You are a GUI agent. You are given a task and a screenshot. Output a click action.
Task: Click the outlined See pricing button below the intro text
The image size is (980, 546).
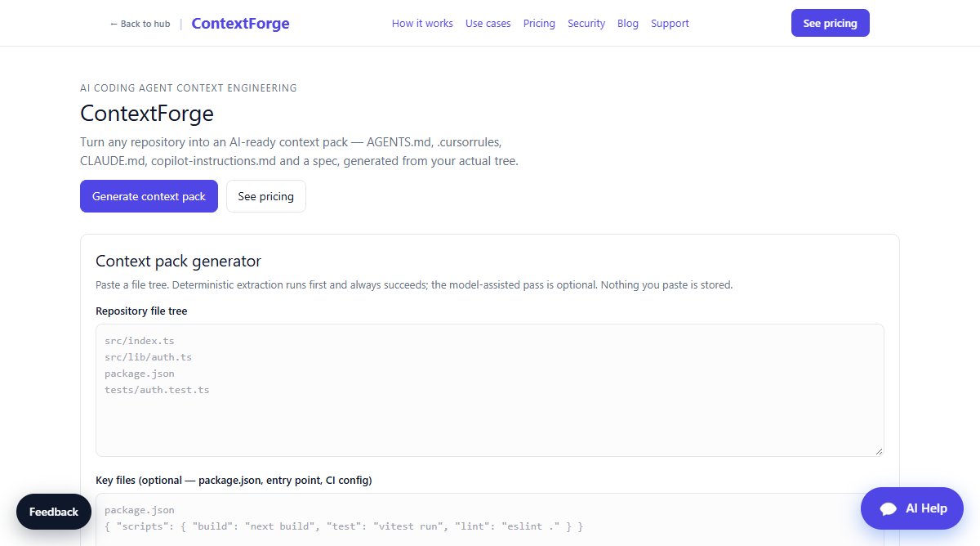(x=265, y=196)
